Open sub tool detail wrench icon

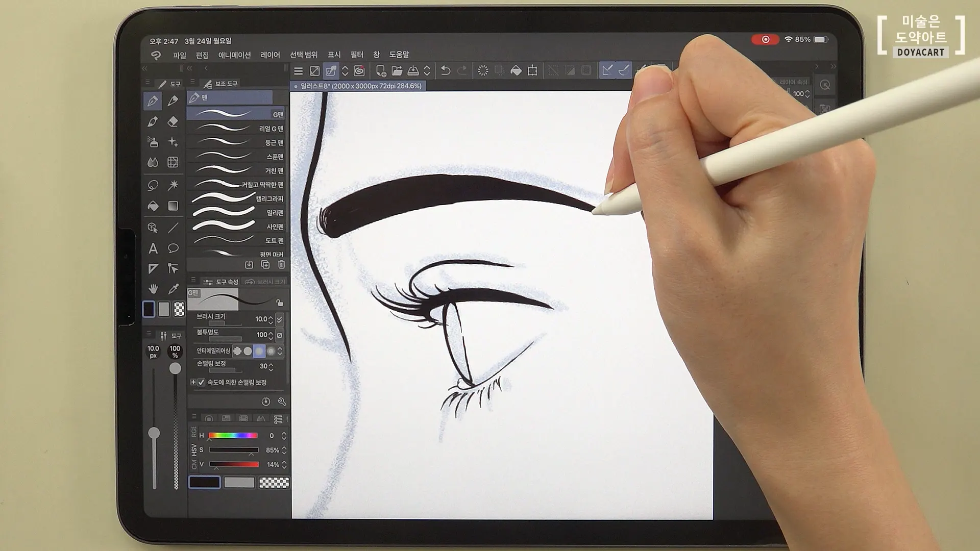coord(282,402)
